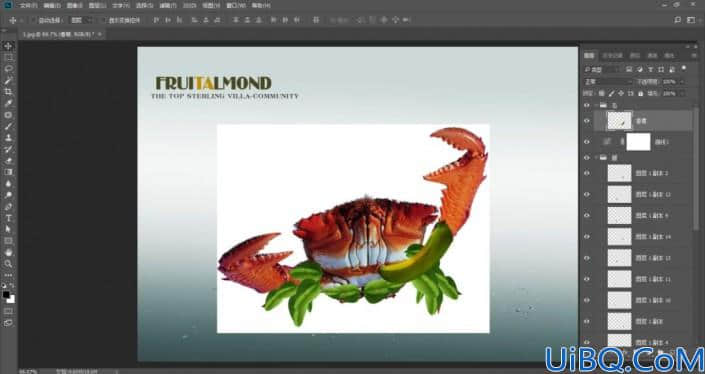Open the auto-select 图层 dropdown
The image size is (705, 374).
point(82,20)
